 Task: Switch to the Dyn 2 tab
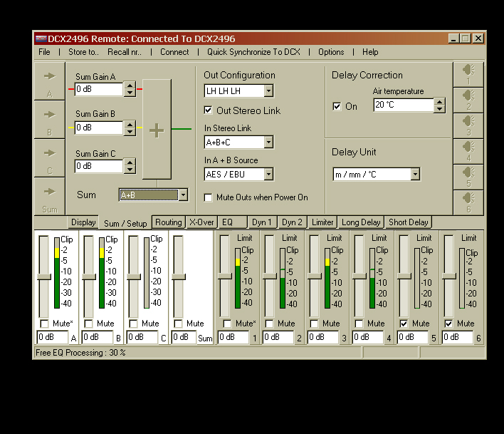pyautogui.click(x=292, y=222)
